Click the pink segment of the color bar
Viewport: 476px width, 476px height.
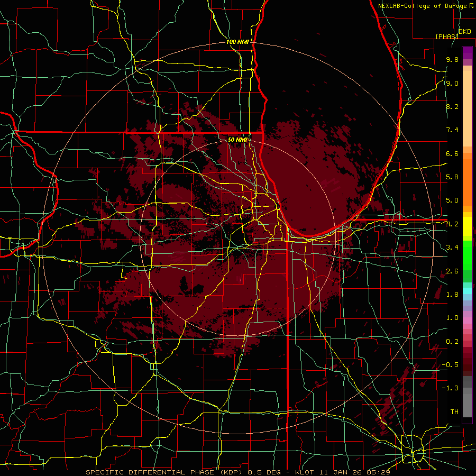pos(467,321)
